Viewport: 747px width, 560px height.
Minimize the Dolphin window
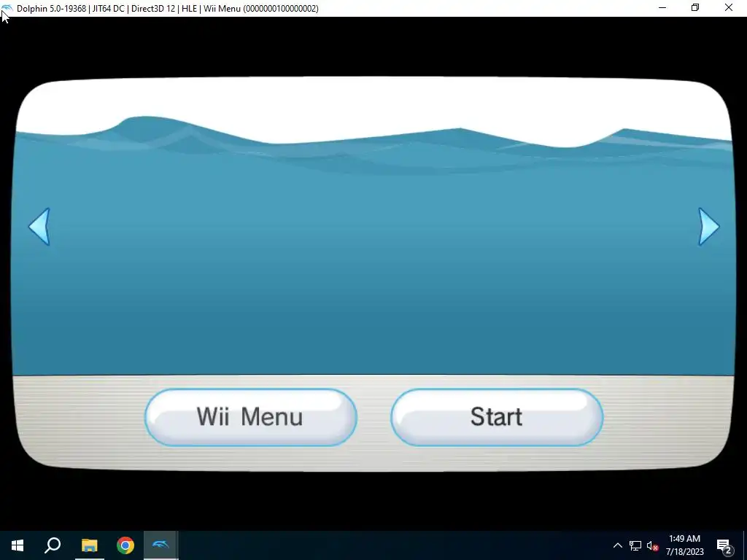(x=662, y=8)
